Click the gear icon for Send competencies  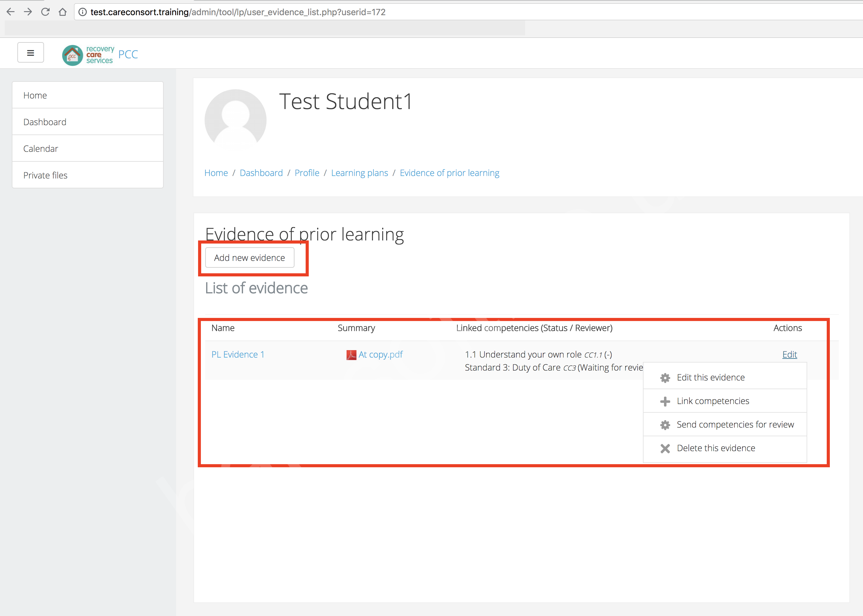[665, 425]
